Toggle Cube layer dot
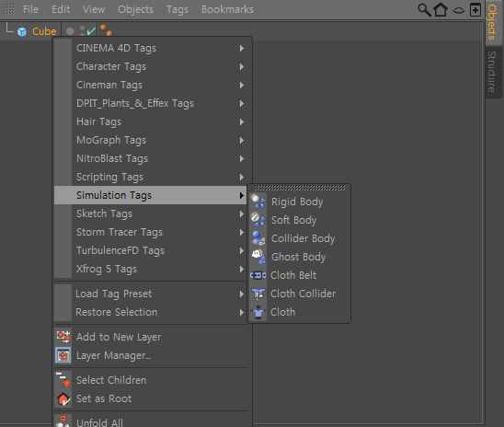Viewport: 504px width, 427px height. click(70, 31)
